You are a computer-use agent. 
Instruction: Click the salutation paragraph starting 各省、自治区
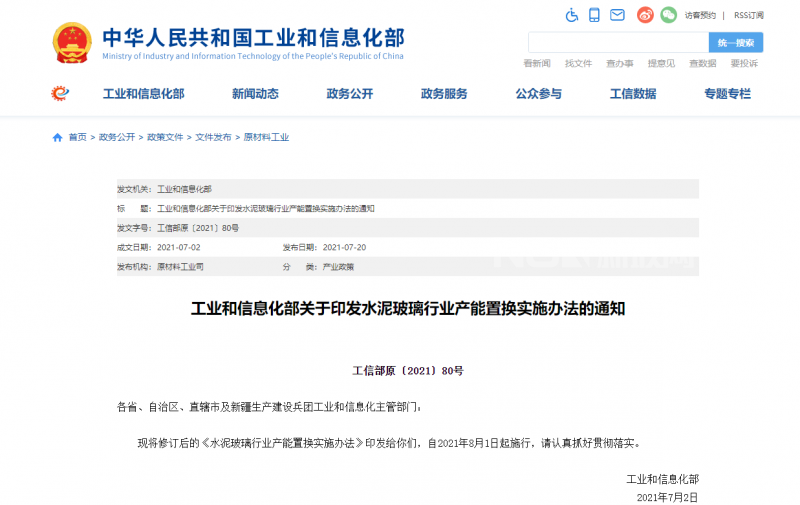click(x=269, y=407)
